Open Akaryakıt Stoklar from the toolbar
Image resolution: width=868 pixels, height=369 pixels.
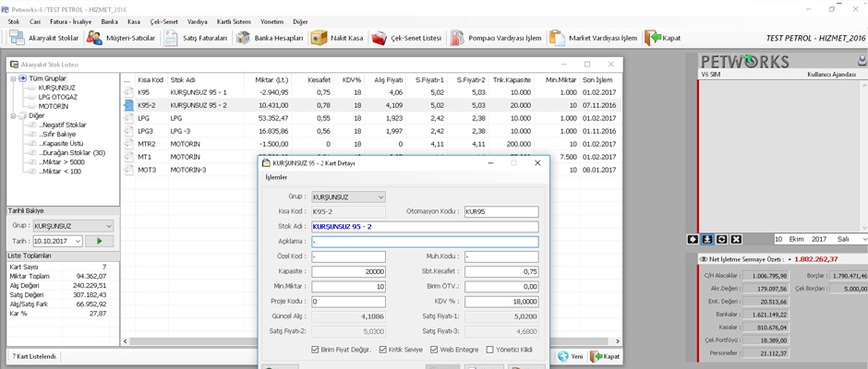click(46, 38)
